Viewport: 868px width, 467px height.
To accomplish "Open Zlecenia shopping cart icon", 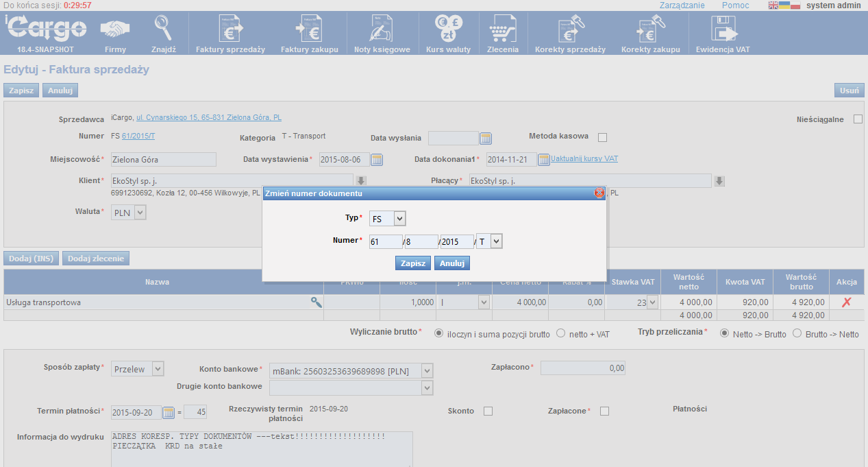I will click(502, 29).
